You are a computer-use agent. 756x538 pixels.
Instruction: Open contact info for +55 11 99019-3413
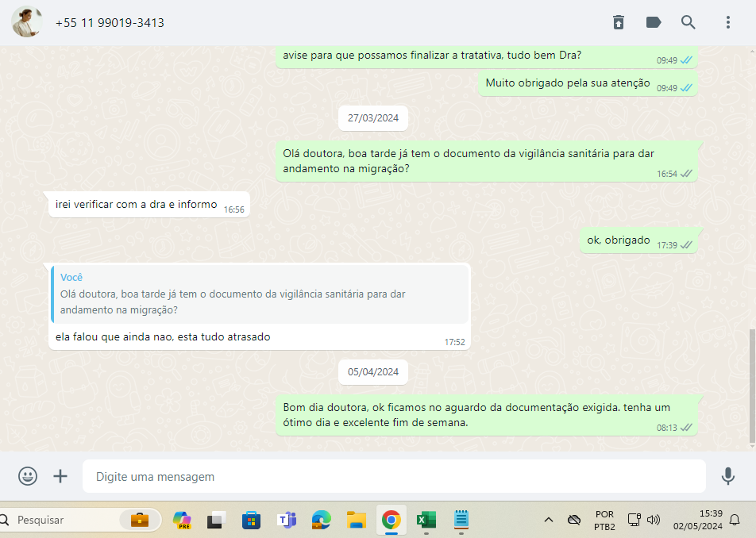point(110,23)
